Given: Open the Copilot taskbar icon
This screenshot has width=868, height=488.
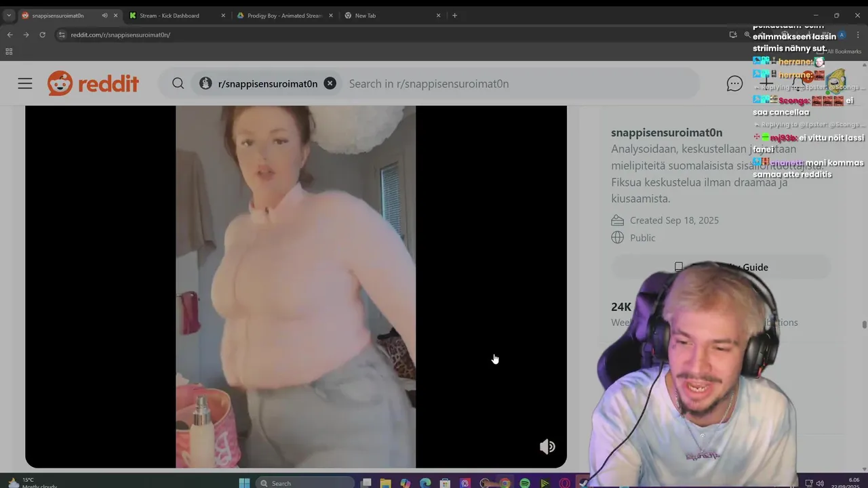Looking at the screenshot, I should coord(405,483).
